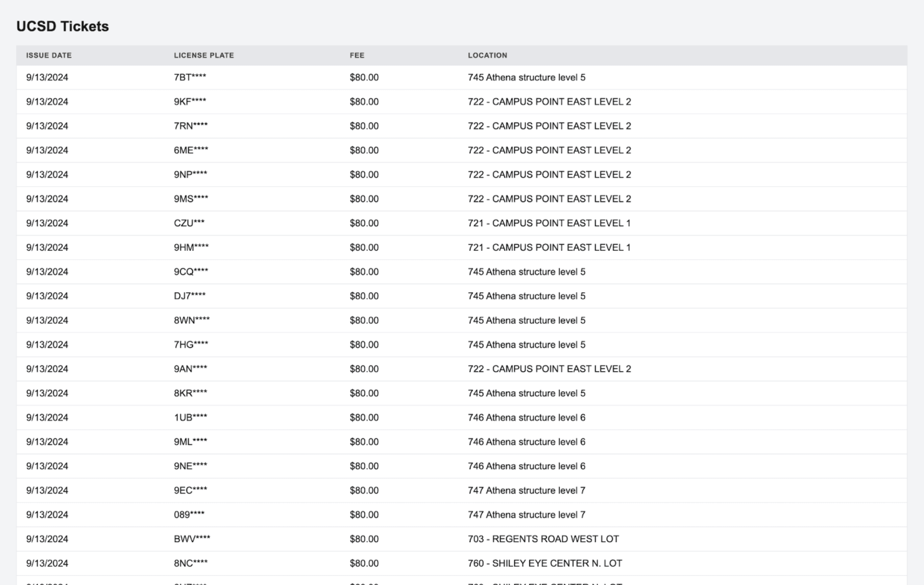Click license plate 9MS****

click(191, 199)
